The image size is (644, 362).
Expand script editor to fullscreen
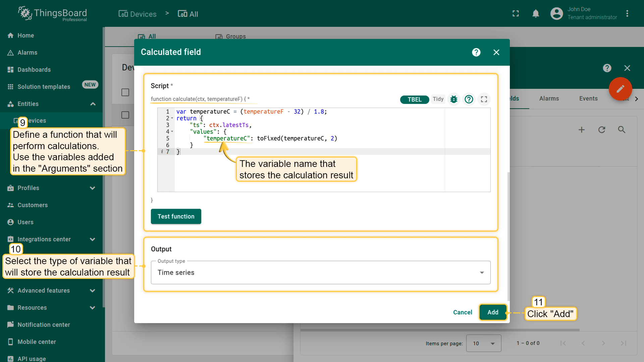click(484, 99)
